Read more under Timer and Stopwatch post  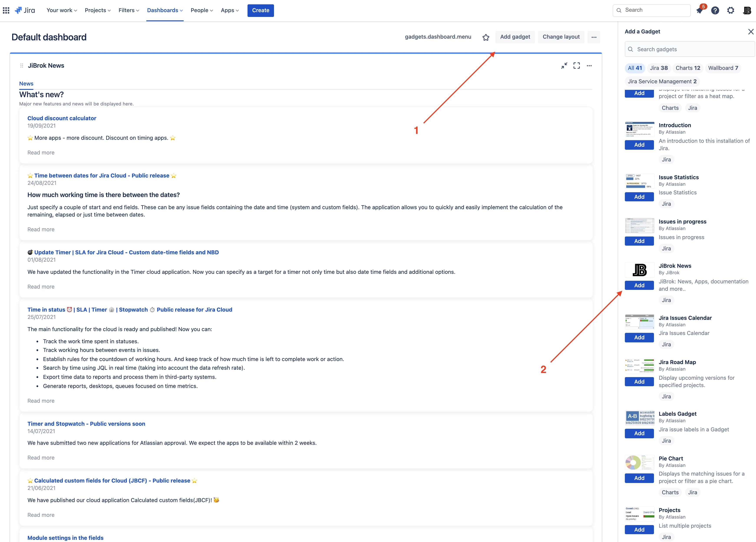coord(41,458)
